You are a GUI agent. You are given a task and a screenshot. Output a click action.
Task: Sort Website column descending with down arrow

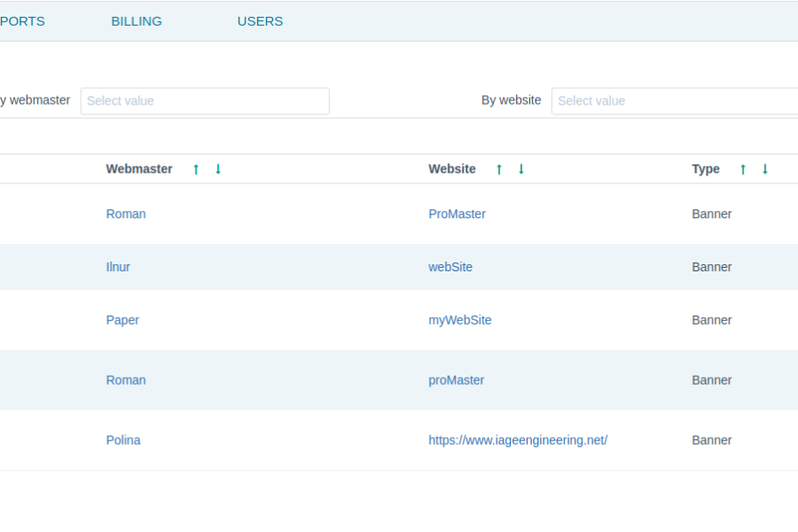(x=521, y=169)
